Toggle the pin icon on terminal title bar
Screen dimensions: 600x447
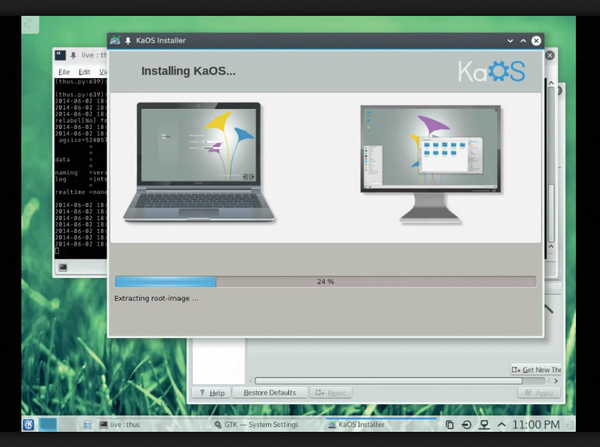[73, 55]
